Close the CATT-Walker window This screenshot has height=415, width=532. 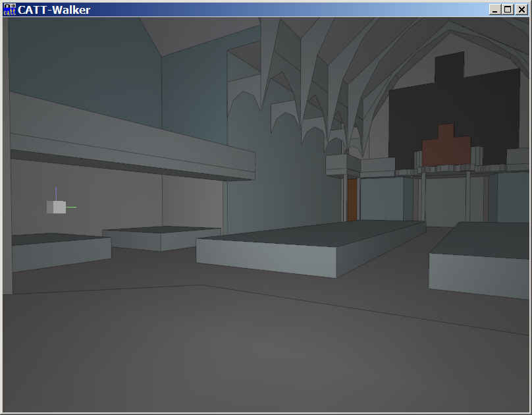(521, 9)
